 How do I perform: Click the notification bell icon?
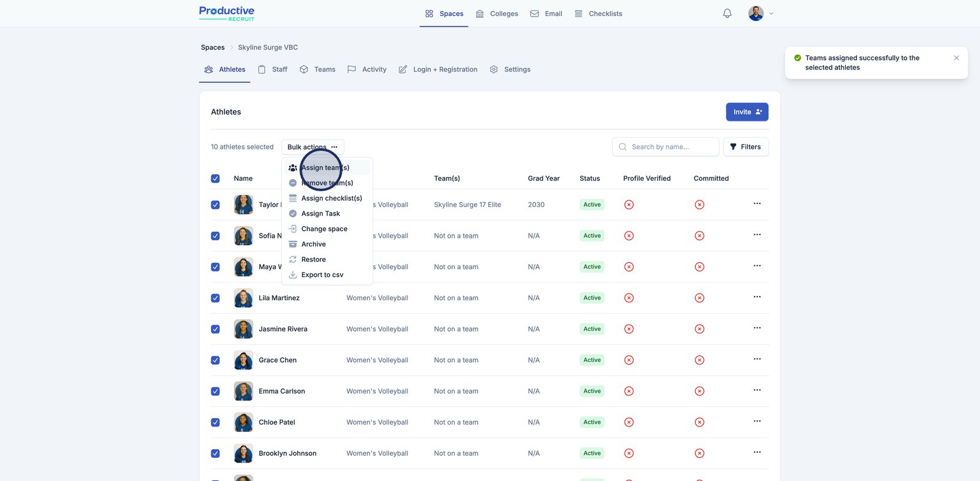[727, 13]
